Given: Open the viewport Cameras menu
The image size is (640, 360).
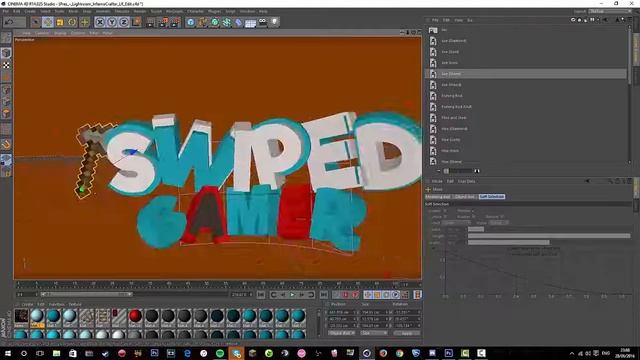Looking at the screenshot, I should [x=42, y=33].
